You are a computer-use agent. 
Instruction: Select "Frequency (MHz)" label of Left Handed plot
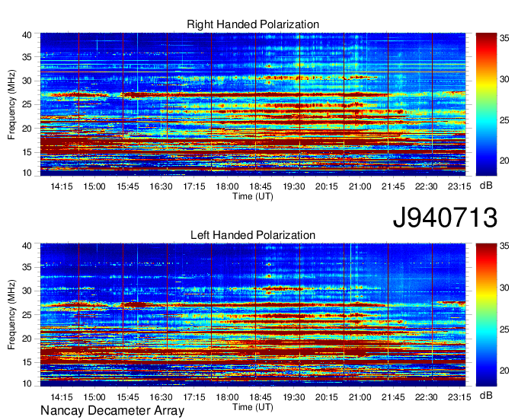[11, 315]
